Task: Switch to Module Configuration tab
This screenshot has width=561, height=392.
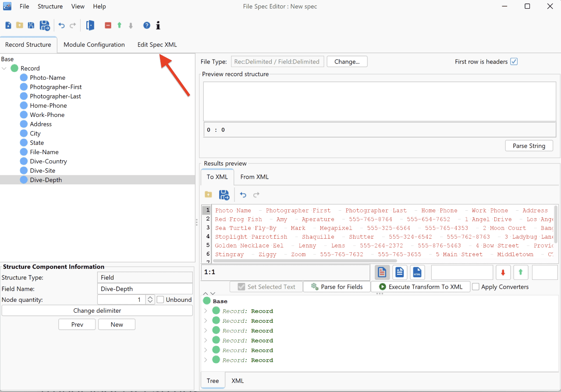Action: coord(94,45)
